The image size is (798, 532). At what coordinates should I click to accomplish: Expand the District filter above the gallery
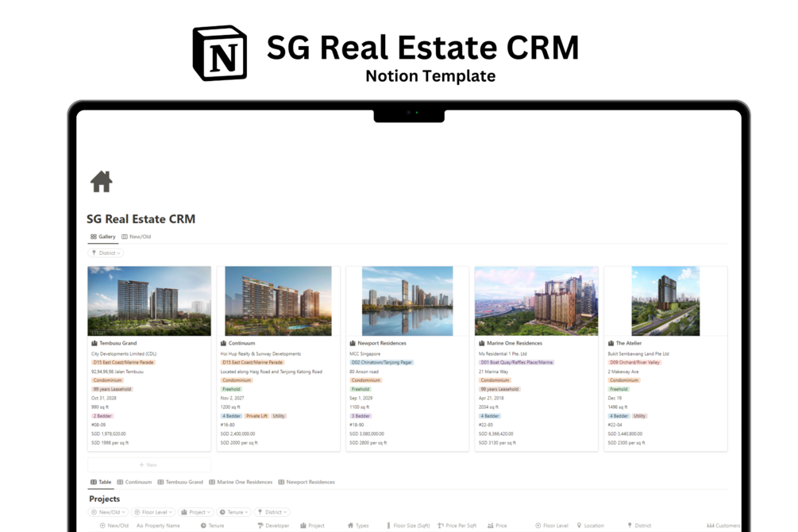coord(106,253)
